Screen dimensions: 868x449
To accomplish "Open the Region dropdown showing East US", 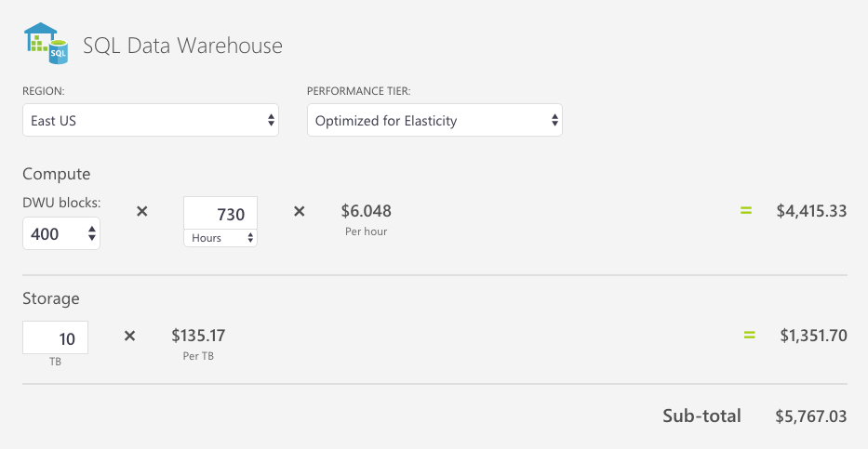I will coord(151,120).
